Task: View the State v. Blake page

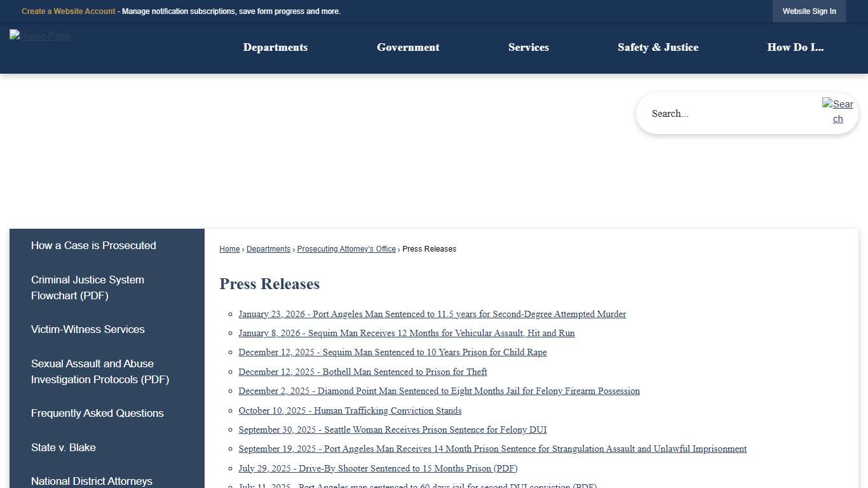Action: click(63, 447)
